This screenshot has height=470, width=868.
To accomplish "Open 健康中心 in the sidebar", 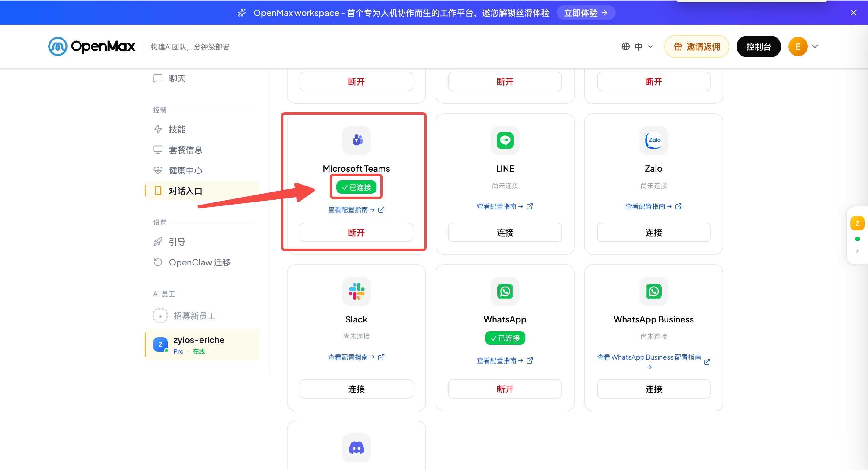I will pyautogui.click(x=202, y=171).
